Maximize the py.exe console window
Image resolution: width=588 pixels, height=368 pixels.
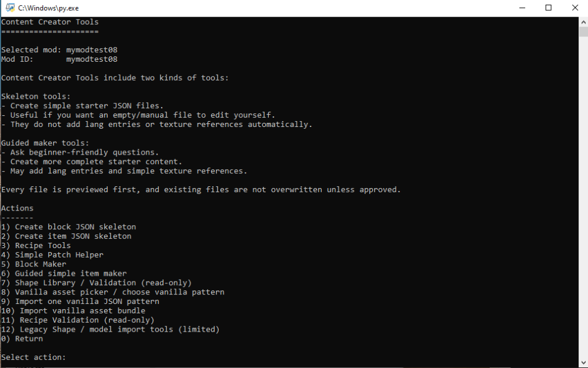548,8
